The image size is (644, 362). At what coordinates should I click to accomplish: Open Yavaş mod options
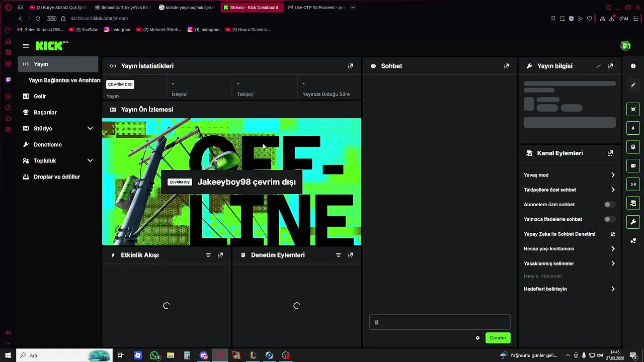coord(570,175)
